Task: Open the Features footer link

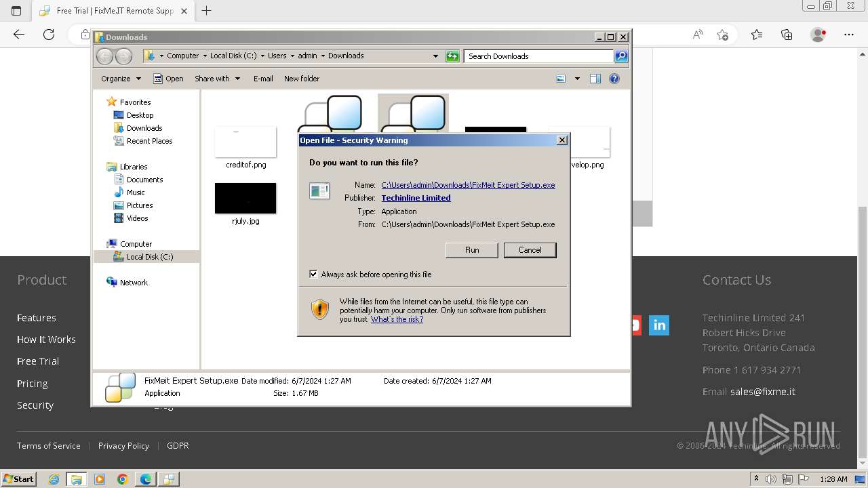Action: 37,318
